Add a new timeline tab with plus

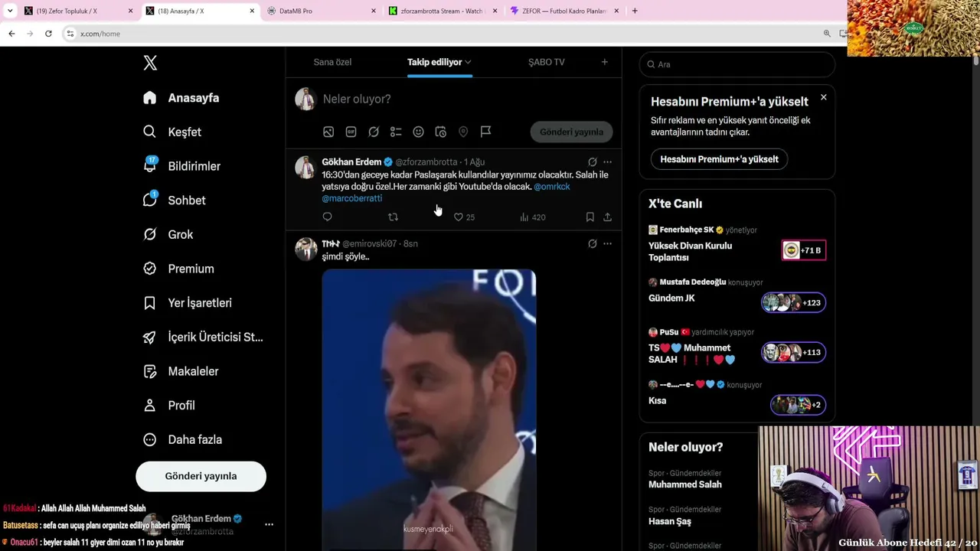tap(604, 62)
